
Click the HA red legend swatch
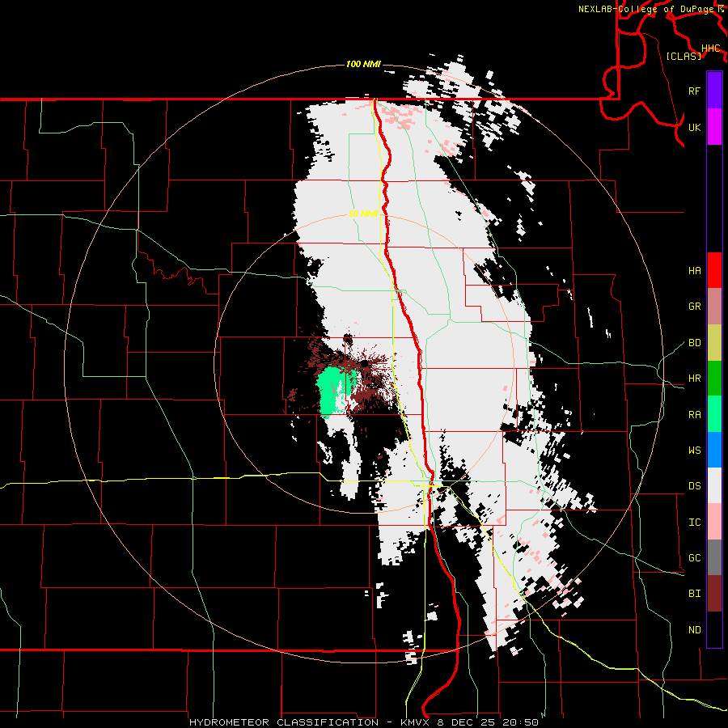[x=714, y=270]
